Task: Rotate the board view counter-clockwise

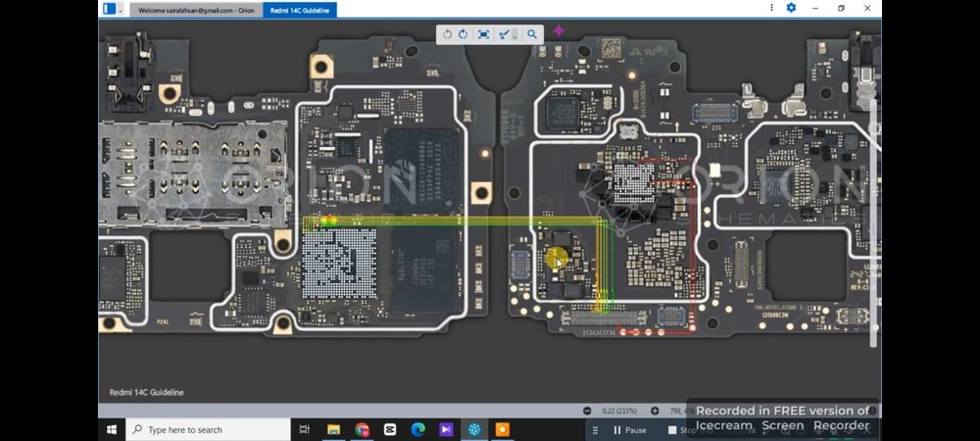Action: pos(448,34)
